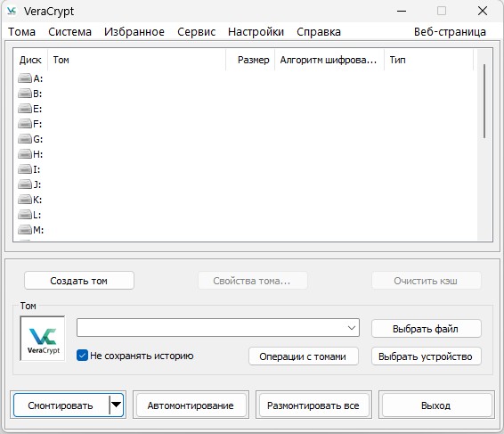Toggle Не сохранять историю checkbox

coord(82,356)
